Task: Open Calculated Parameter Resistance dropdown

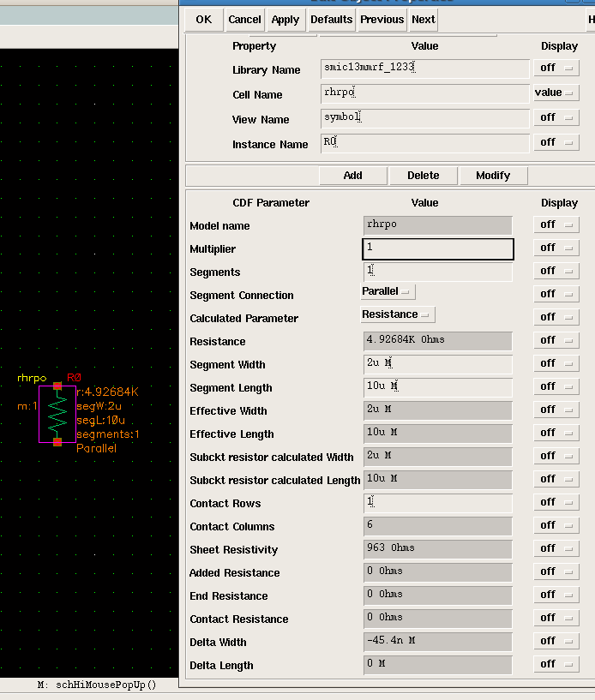Action: [x=398, y=314]
